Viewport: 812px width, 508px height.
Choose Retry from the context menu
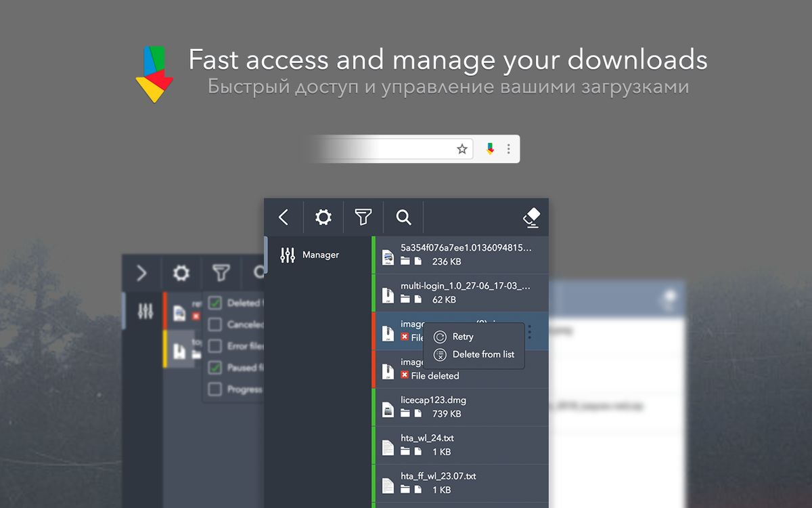(x=460, y=337)
